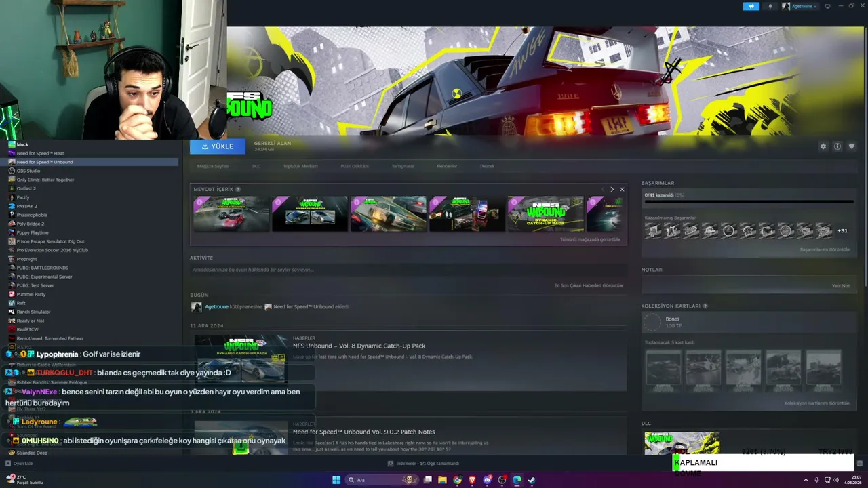The image size is (868, 488).
Task: Click Yeni Not to add note
Action: tap(841, 285)
